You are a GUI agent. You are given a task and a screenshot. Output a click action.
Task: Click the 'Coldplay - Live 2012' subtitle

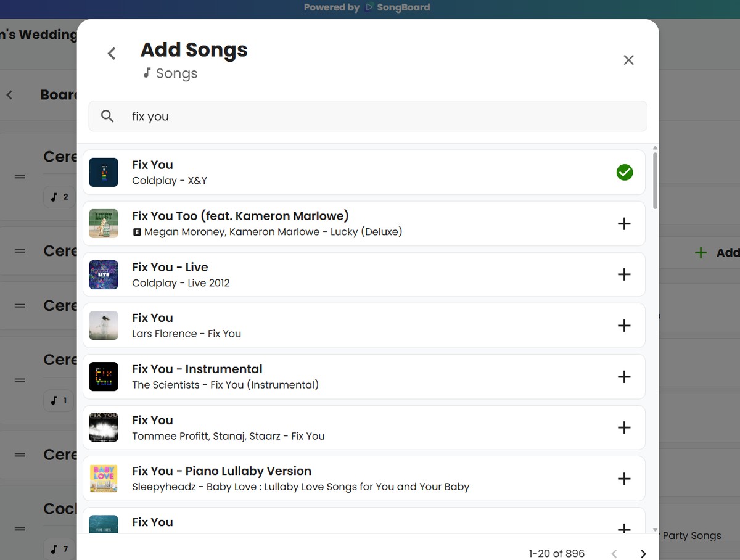pos(181,283)
